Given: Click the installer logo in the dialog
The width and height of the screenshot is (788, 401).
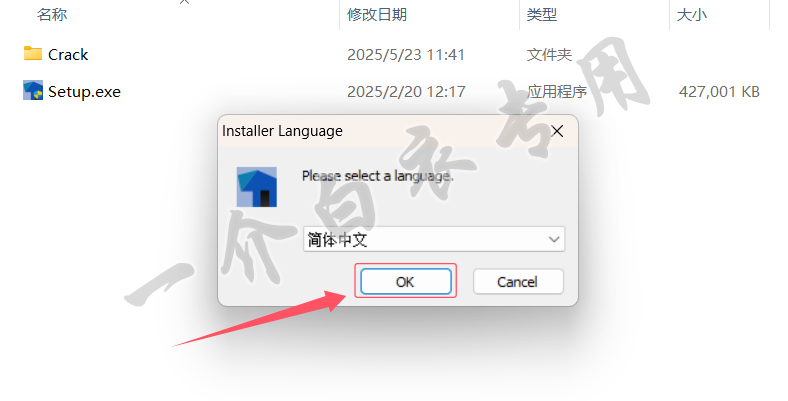Looking at the screenshot, I should (x=257, y=187).
